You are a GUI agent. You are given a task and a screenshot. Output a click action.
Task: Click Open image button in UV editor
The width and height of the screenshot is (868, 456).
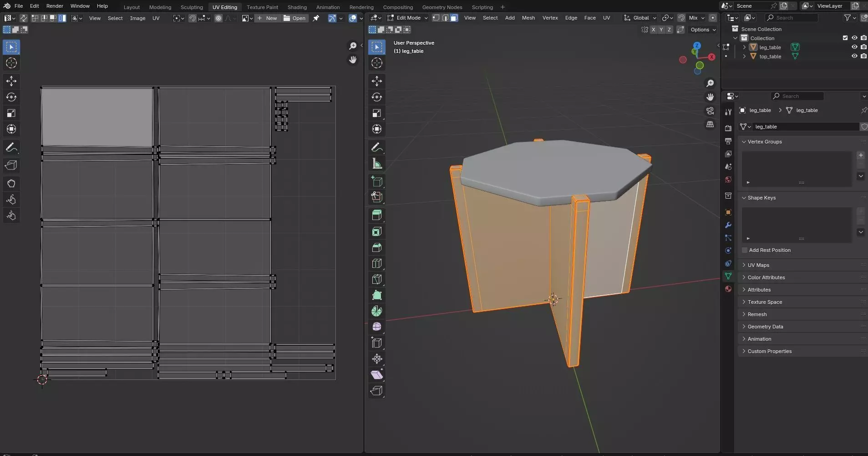pyautogui.click(x=294, y=18)
